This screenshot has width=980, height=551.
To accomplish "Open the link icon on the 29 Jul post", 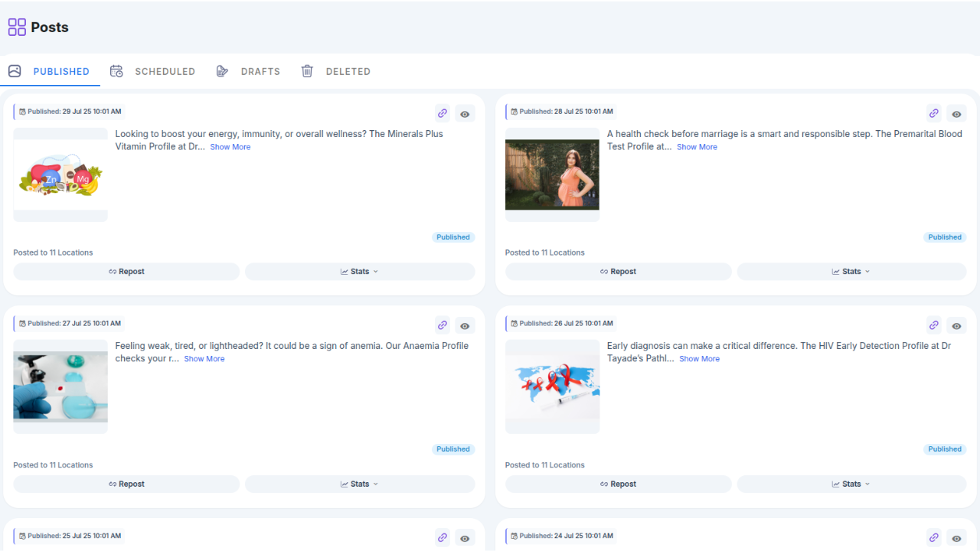I will coord(442,113).
